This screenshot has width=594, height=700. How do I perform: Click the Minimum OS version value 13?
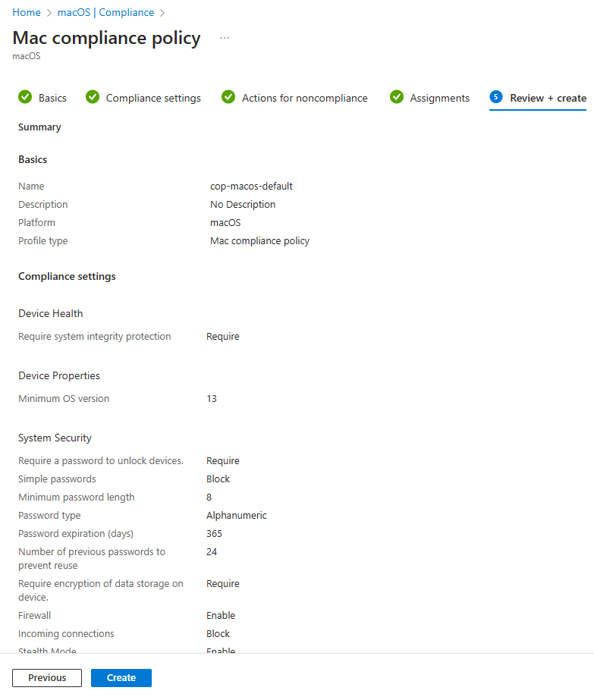[212, 398]
